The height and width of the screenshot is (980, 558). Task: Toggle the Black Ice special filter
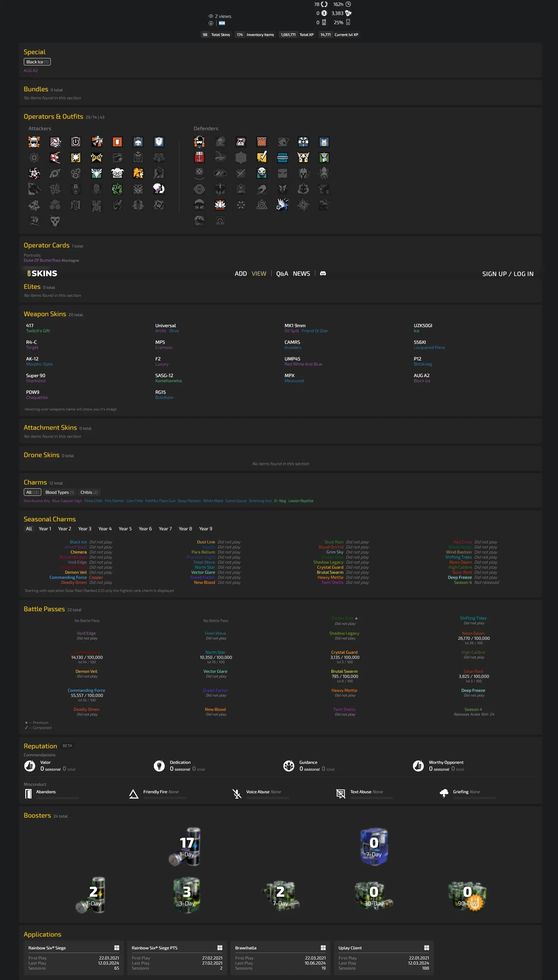pyautogui.click(x=37, y=62)
